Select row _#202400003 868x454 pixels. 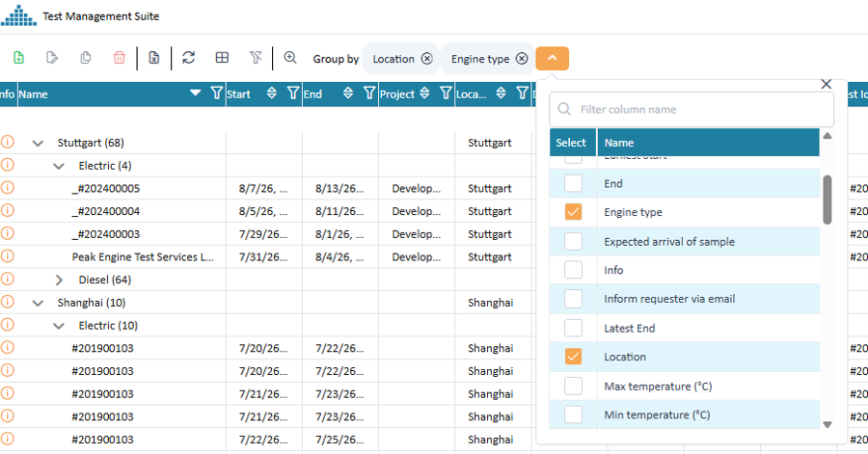pyautogui.click(x=106, y=234)
